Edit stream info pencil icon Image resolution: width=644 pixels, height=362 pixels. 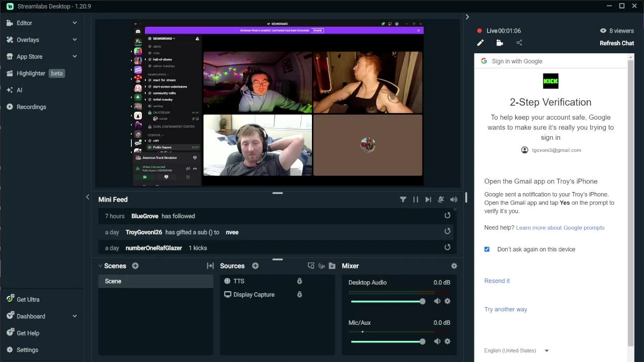click(480, 43)
